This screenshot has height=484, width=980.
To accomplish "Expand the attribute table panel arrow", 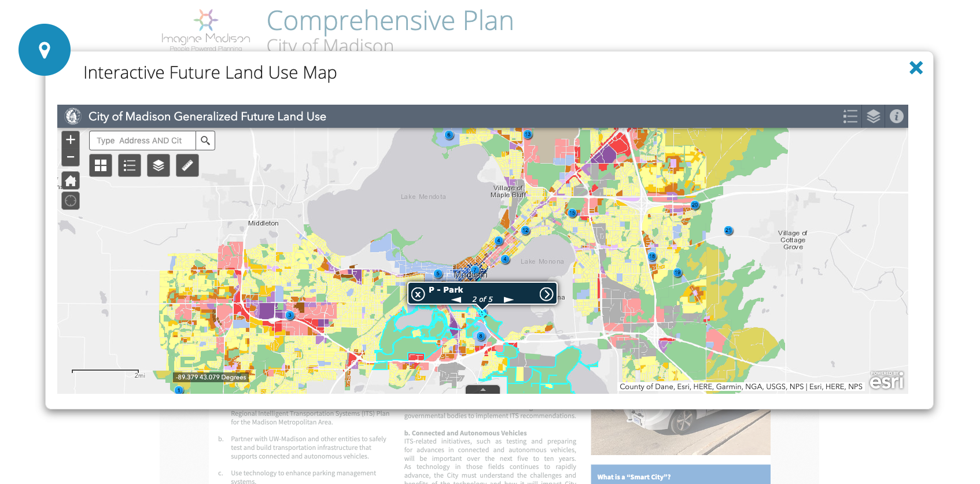I will pyautogui.click(x=482, y=390).
